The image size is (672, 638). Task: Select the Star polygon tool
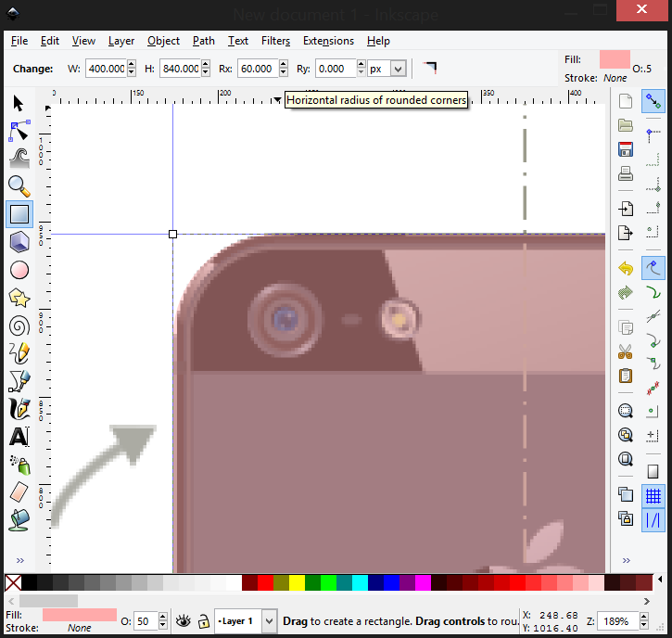[x=19, y=298]
